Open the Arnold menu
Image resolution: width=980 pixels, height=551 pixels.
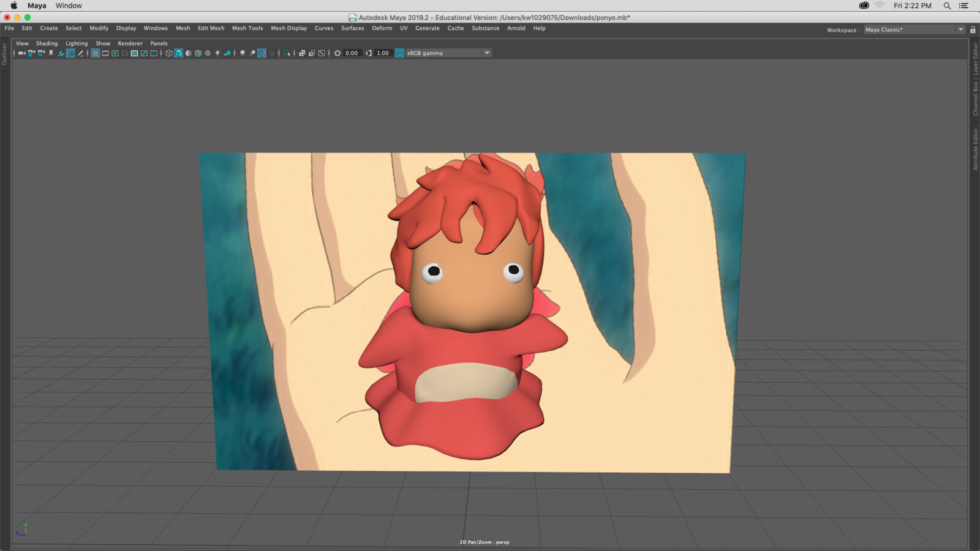coord(516,28)
